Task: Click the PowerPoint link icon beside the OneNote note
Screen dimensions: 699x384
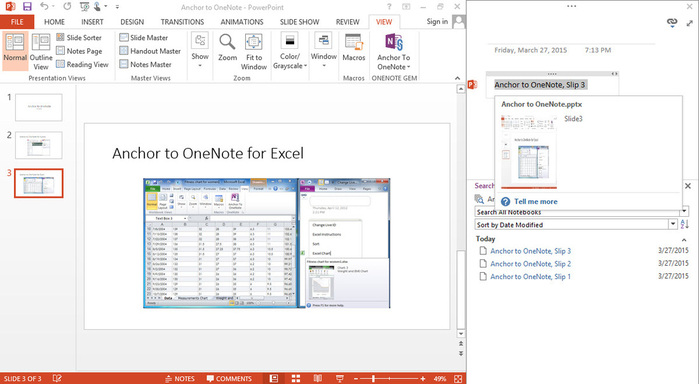Action: point(472,84)
